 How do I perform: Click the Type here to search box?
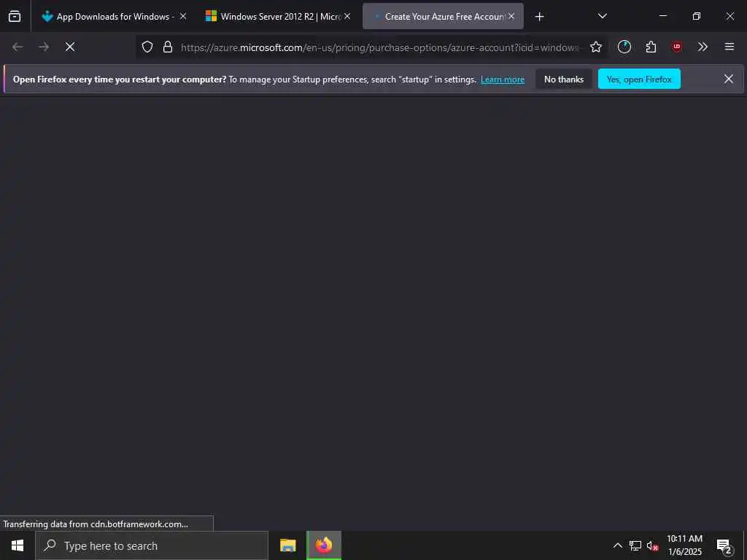(x=152, y=545)
